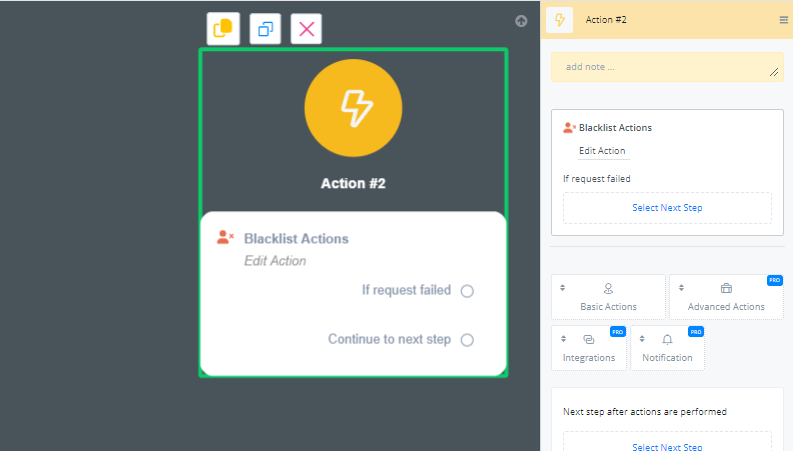The width and height of the screenshot is (793, 451).
Task: Expand the Advanced Actions category
Action: pyautogui.click(x=726, y=297)
